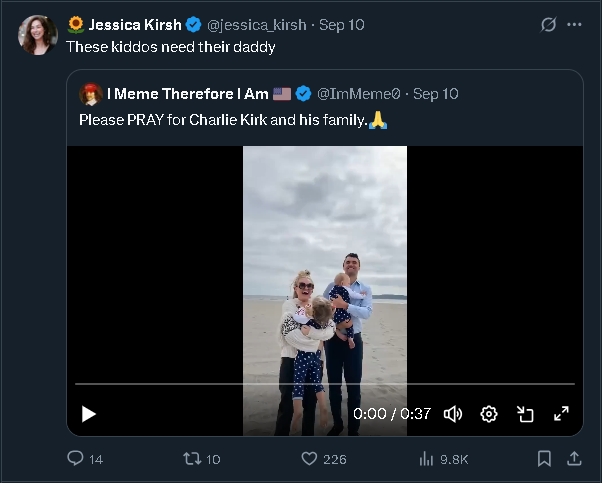Bookmark this post
Image resolution: width=602 pixels, height=483 pixels.
(x=544, y=459)
